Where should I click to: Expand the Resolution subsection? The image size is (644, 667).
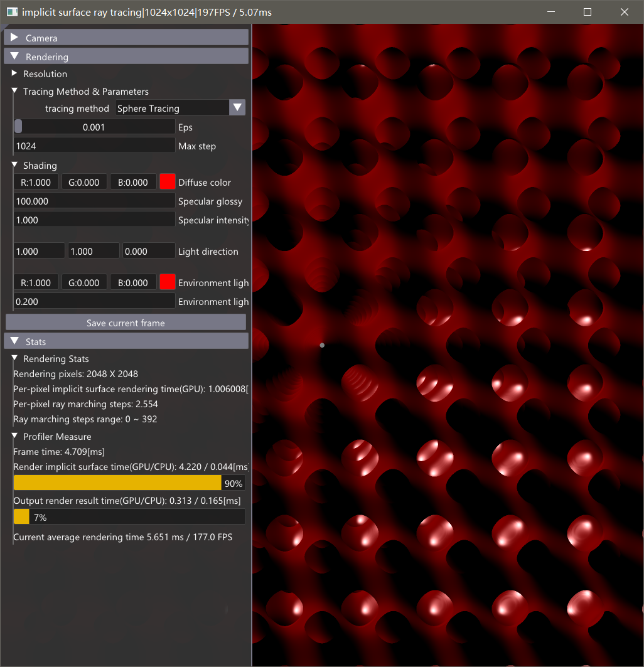click(x=14, y=73)
